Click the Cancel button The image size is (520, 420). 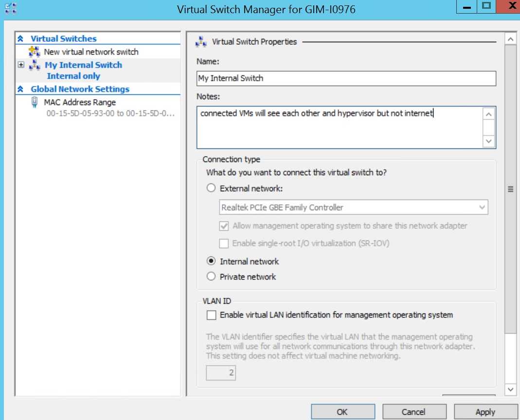tap(413, 412)
